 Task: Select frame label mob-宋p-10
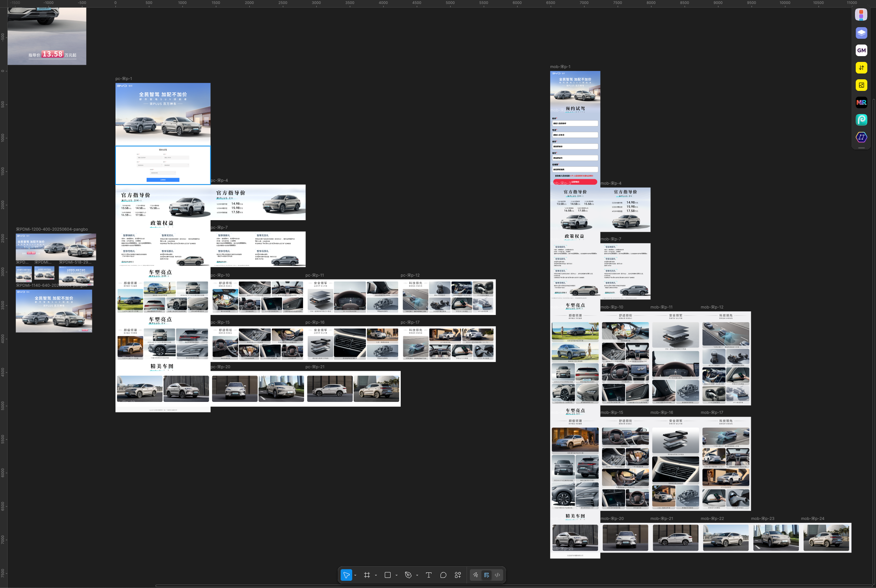pos(612,307)
